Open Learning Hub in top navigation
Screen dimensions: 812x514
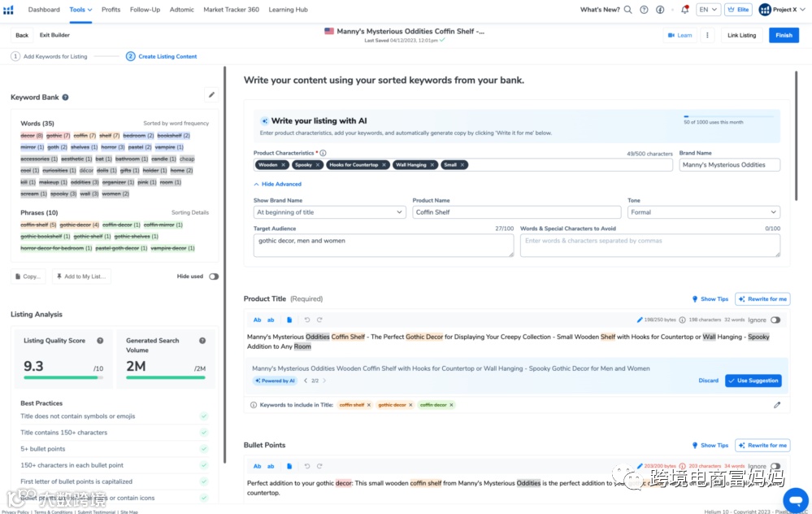coord(288,9)
